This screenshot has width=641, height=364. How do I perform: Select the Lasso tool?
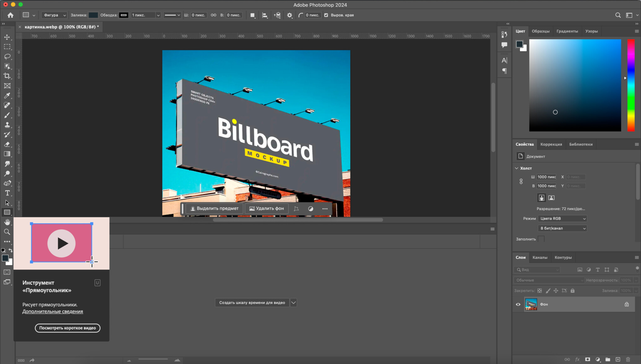coord(7,57)
